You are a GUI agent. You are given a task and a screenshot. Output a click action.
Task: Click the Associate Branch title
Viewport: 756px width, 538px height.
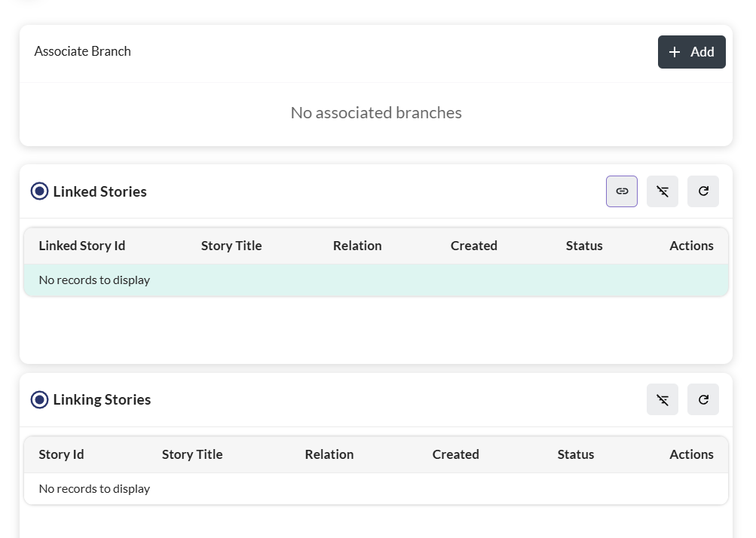coord(82,51)
